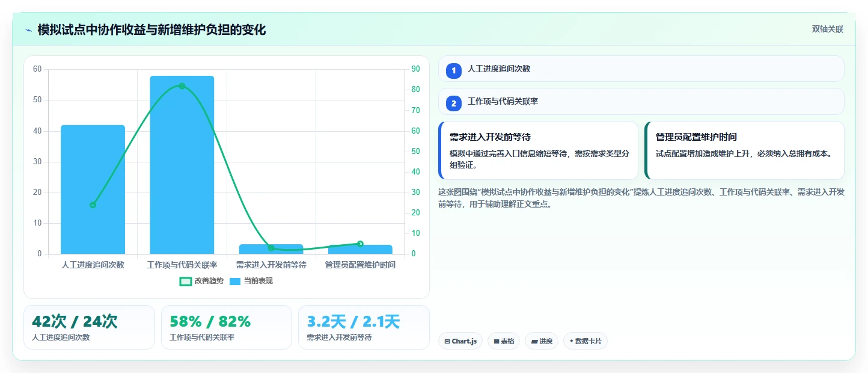The height and width of the screenshot is (373, 868).
Task: Click the 管理员配置维护时间 short bar
Action: pyautogui.click(x=360, y=250)
